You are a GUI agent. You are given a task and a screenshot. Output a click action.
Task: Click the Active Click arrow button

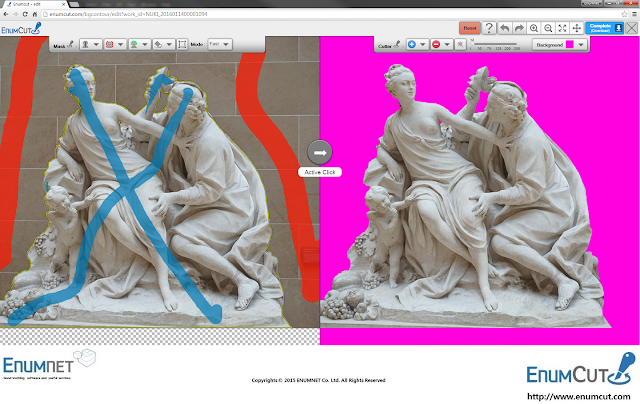pyautogui.click(x=320, y=152)
